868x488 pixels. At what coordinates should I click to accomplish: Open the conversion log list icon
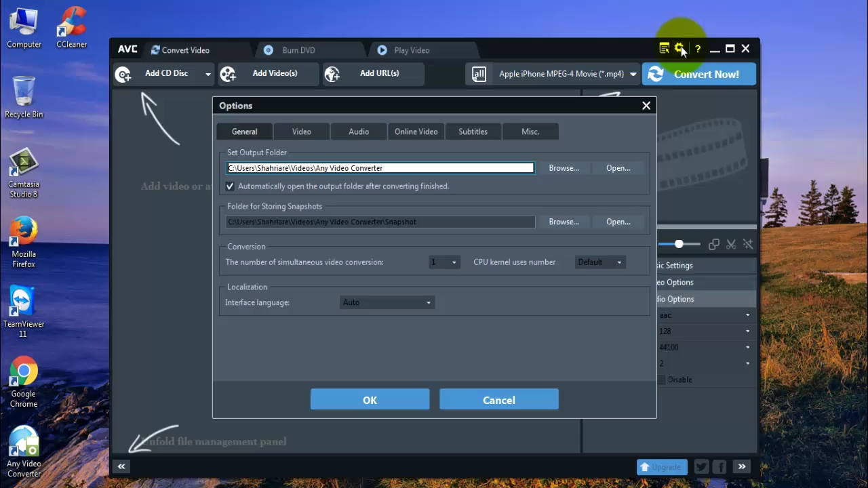coord(664,48)
